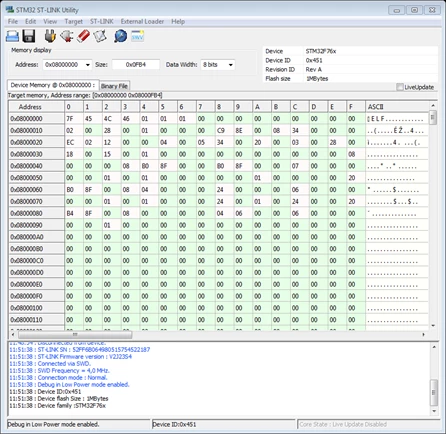446x434 pixels.
Task: Click the Open file toolbar icon
Action: tap(12, 36)
